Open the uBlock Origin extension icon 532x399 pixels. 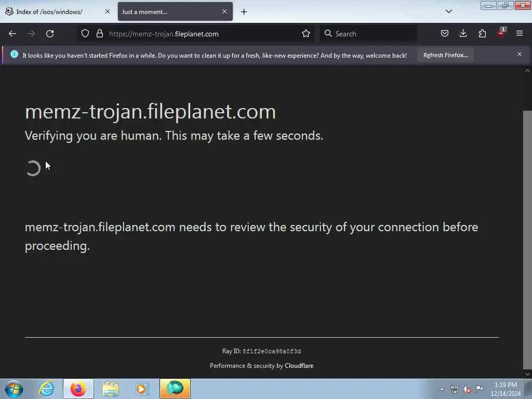[x=501, y=33]
